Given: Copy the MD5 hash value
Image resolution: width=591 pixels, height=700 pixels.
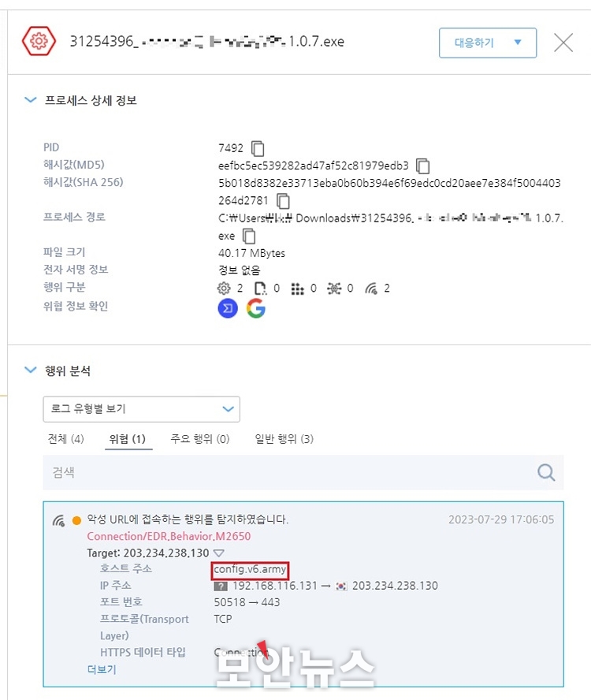Looking at the screenshot, I should click(422, 166).
